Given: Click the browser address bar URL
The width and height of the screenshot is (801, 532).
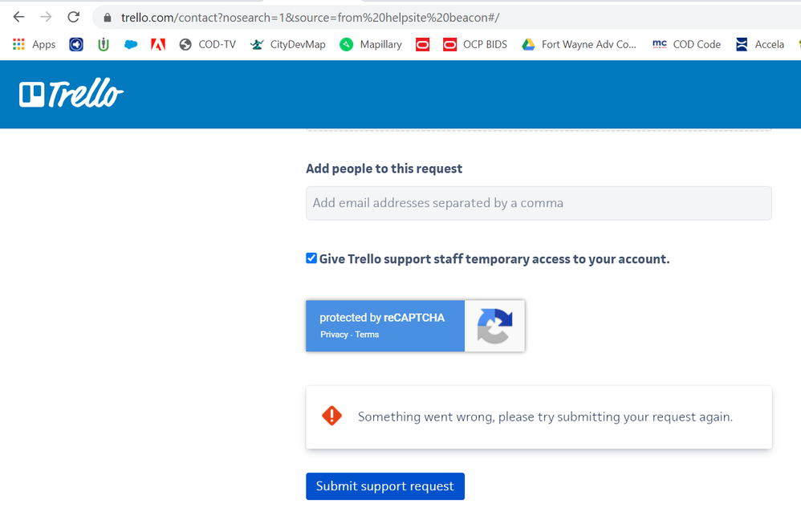Looking at the screenshot, I should (x=310, y=18).
